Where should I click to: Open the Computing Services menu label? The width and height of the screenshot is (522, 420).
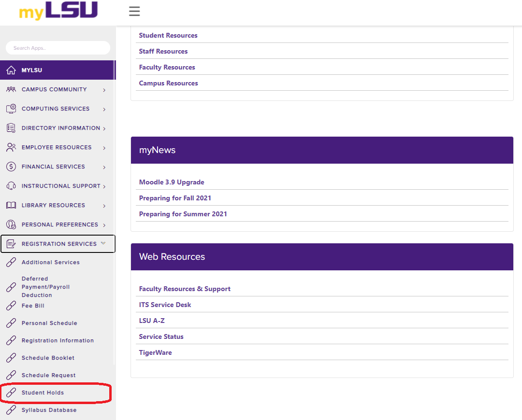point(56,109)
